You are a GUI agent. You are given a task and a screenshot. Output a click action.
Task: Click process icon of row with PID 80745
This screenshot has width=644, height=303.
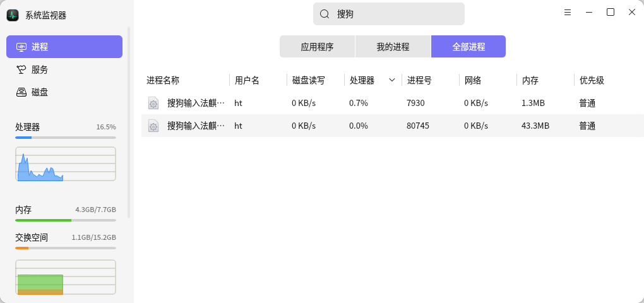(153, 126)
